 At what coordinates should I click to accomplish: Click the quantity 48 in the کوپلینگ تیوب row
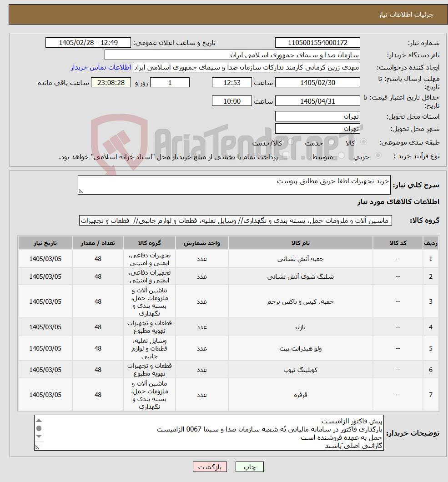point(98,370)
